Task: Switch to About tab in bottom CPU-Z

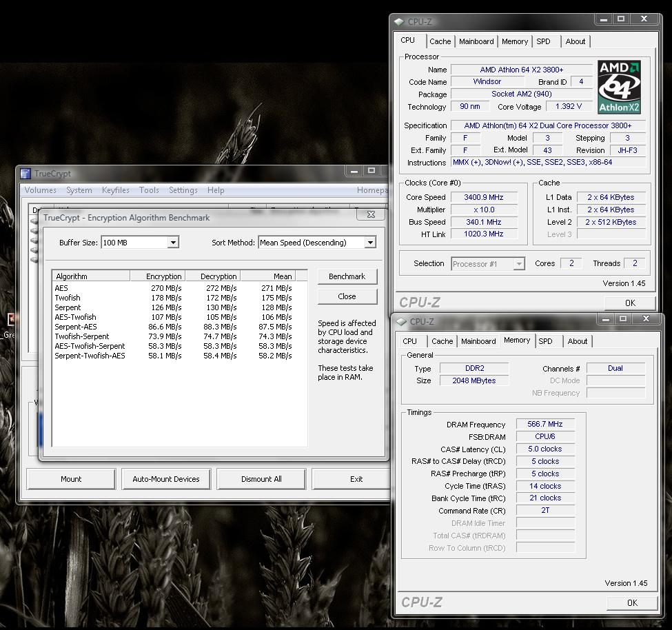Action: [578, 341]
